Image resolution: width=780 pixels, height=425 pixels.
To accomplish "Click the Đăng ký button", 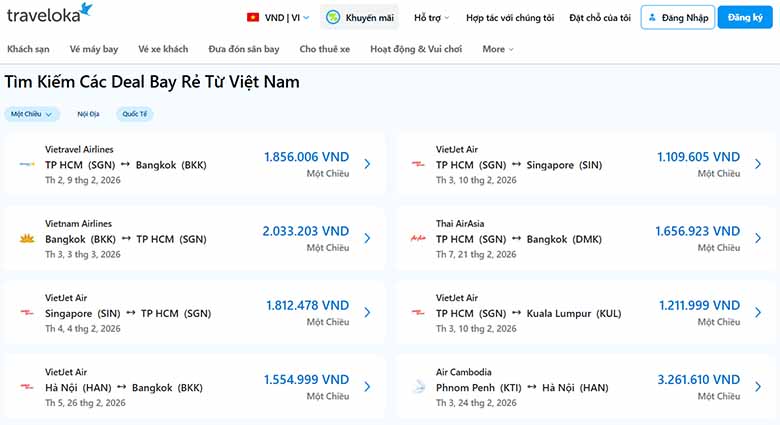I will [x=745, y=17].
